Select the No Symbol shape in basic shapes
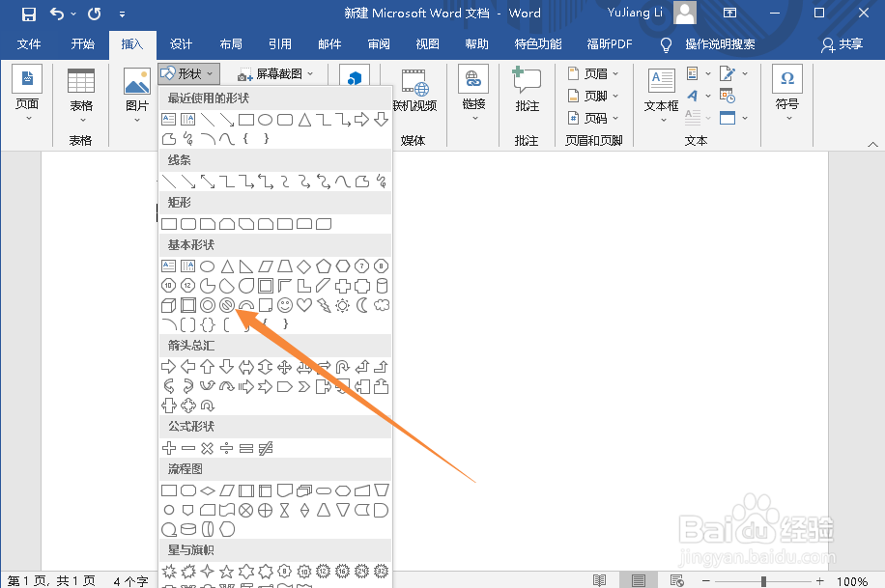Screen dimensions: 885x588 click(x=227, y=305)
